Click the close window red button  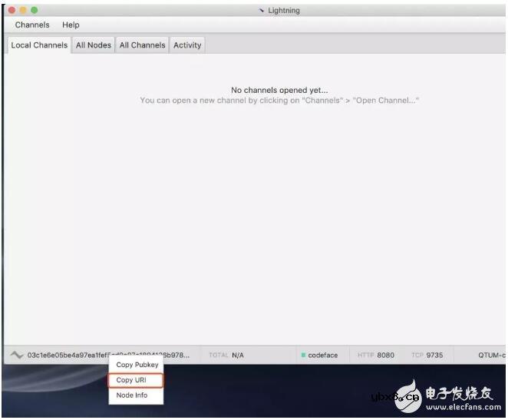pyautogui.click(x=12, y=10)
